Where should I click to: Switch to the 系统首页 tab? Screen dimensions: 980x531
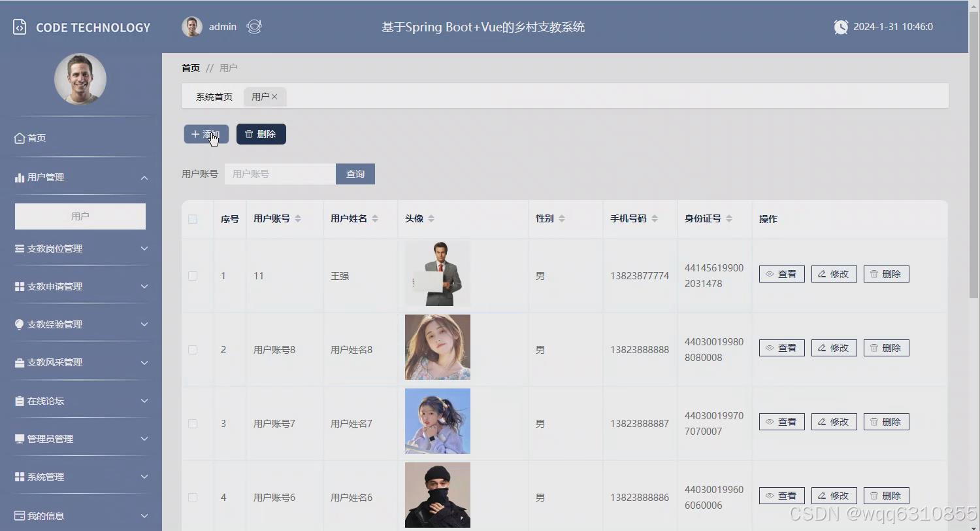coord(214,97)
